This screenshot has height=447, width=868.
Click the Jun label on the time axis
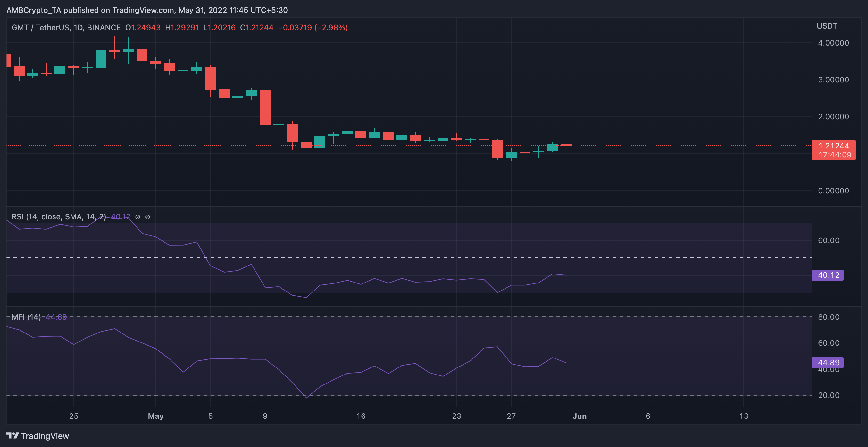pos(580,416)
